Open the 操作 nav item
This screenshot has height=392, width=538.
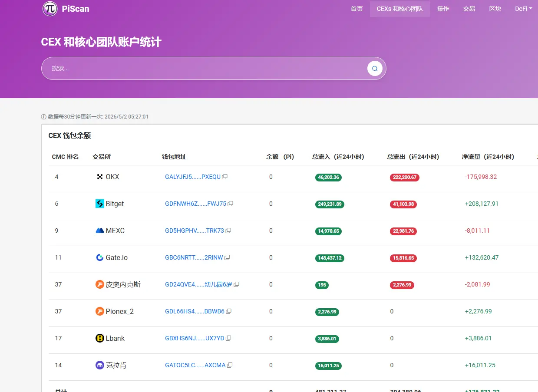(443, 9)
